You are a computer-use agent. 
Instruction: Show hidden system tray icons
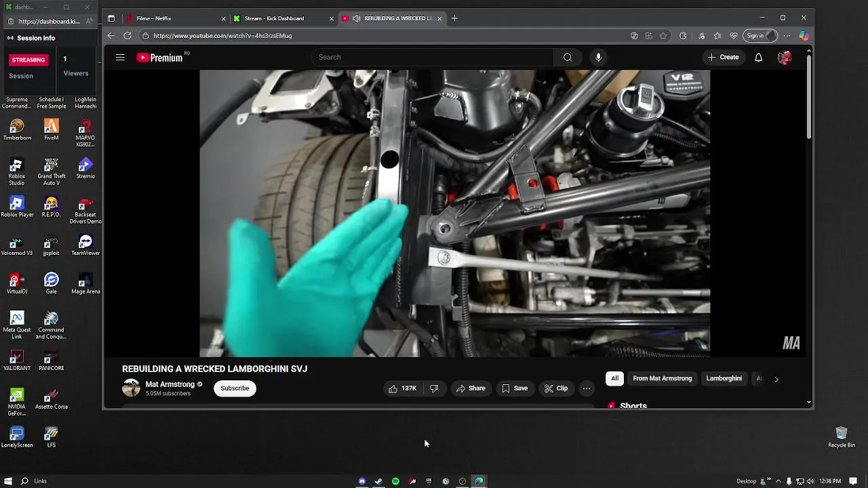point(778,481)
